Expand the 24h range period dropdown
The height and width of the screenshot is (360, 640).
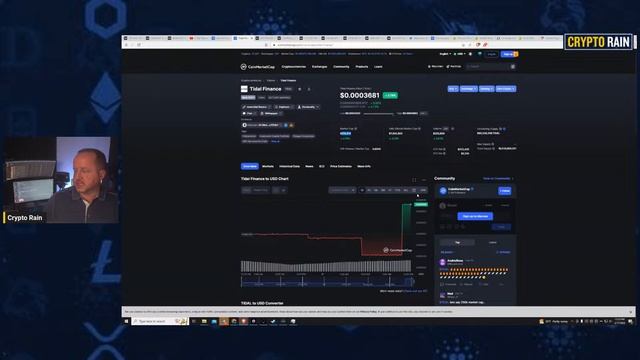pyautogui.click(x=424, y=113)
